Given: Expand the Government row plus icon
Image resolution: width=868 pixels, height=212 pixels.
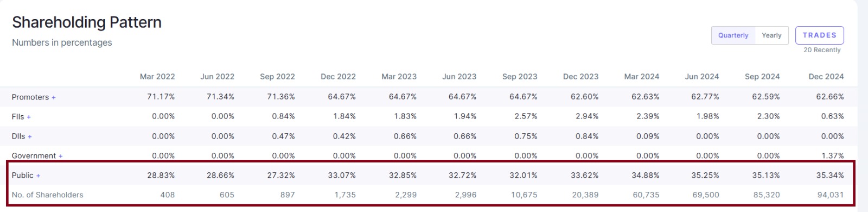Looking at the screenshot, I should click(x=61, y=156).
